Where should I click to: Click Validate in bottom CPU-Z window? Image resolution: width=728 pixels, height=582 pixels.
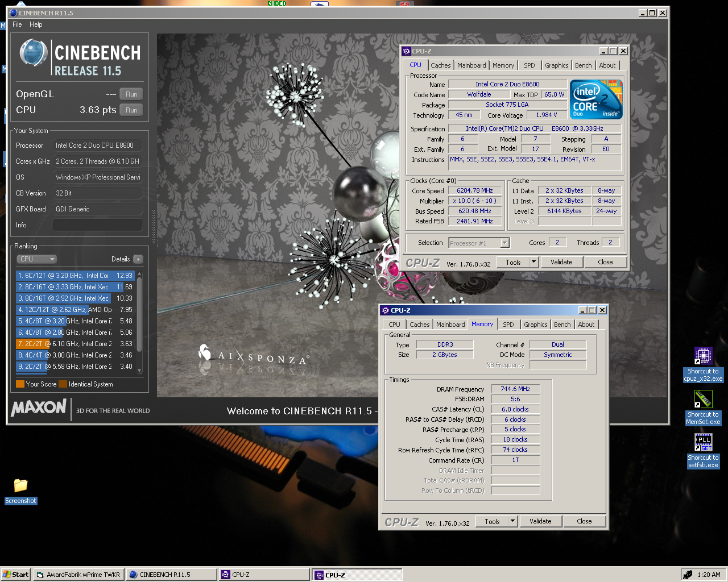(540, 521)
